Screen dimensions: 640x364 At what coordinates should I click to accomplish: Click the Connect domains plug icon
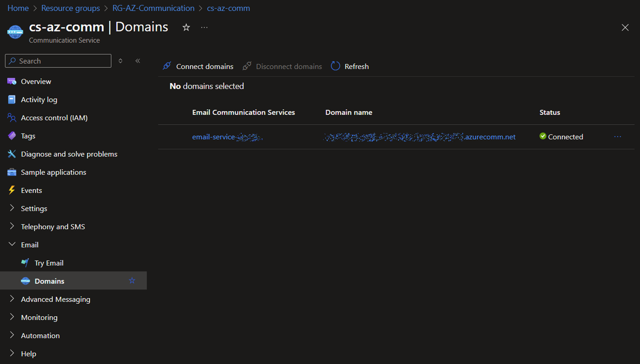click(167, 66)
